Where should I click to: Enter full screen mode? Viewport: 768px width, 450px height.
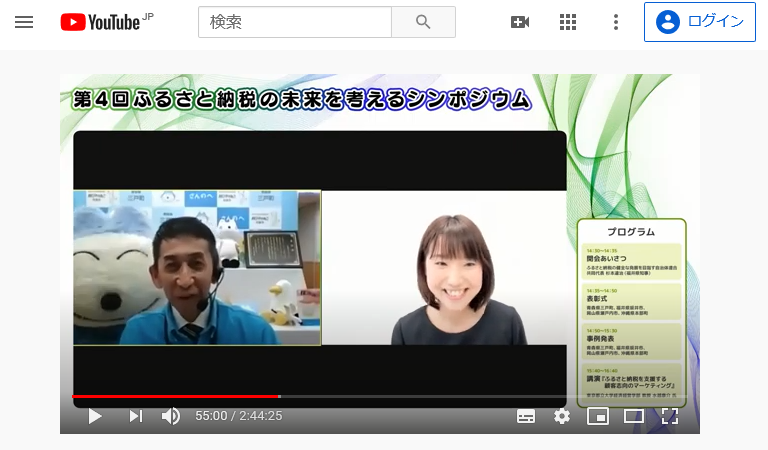pos(670,416)
